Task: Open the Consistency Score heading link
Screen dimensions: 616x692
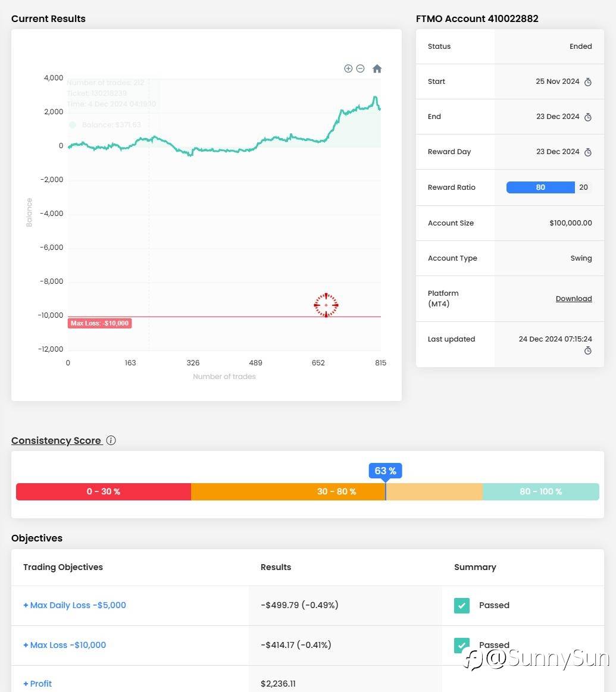Action: 56,440
